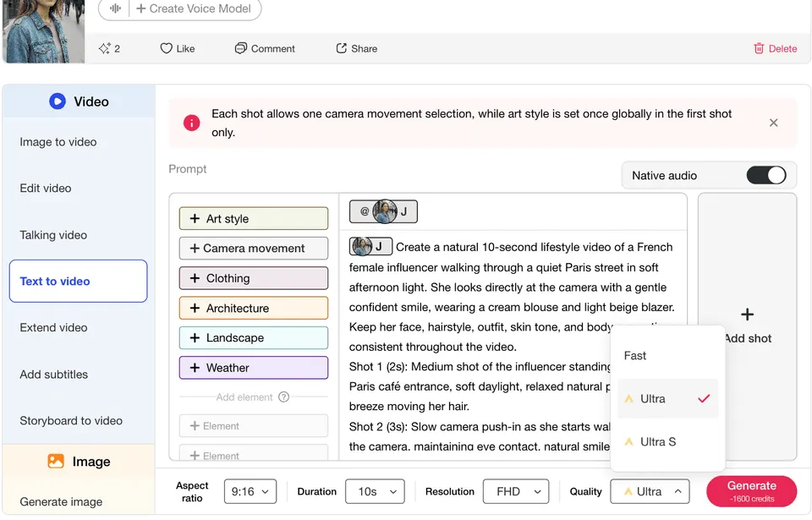The height and width of the screenshot is (520, 812).
Task: Click the plus icon on Weather
Action: 195,368
